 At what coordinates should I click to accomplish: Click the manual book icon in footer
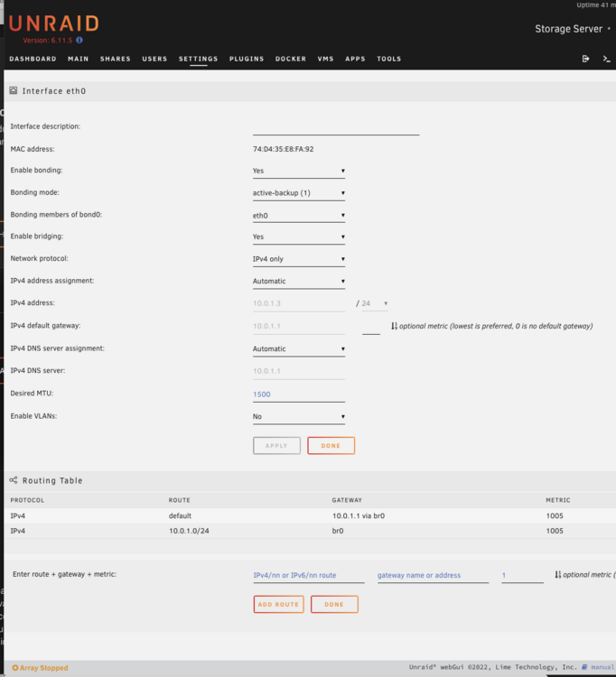[584, 667]
